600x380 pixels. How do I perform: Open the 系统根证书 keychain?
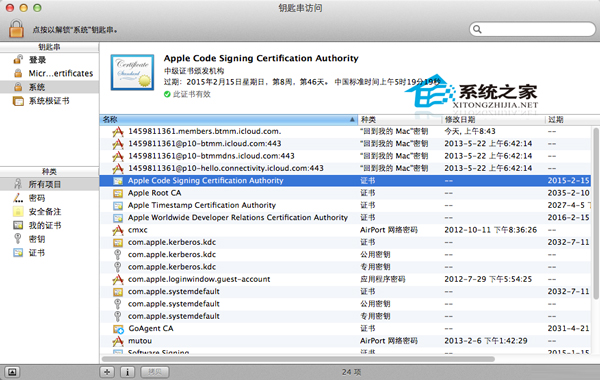click(x=49, y=101)
